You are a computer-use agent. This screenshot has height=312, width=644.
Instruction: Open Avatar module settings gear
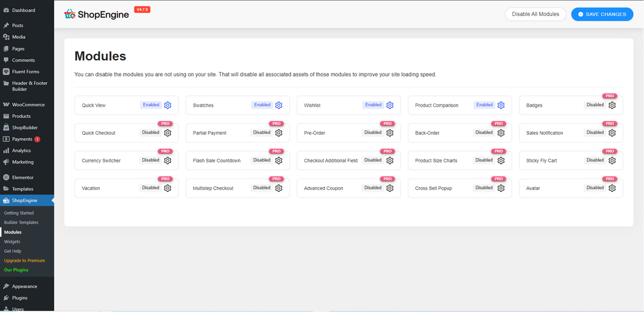(x=612, y=188)
